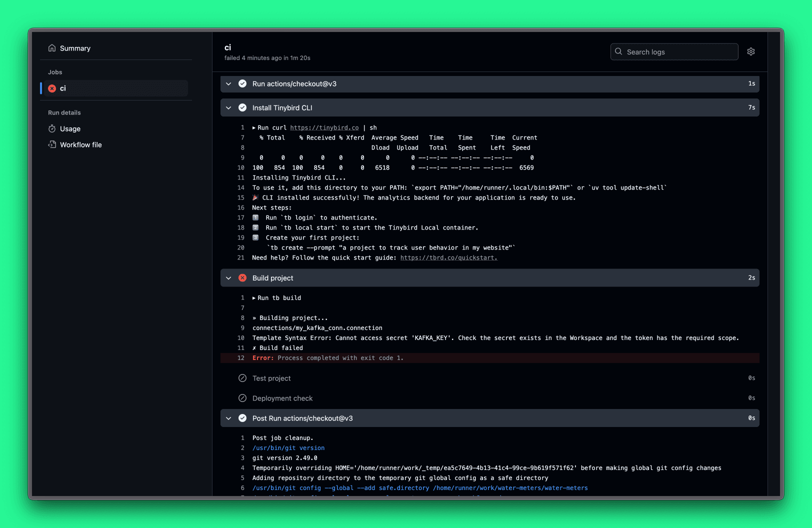Click the log settings gear icon

pos(750,51)
